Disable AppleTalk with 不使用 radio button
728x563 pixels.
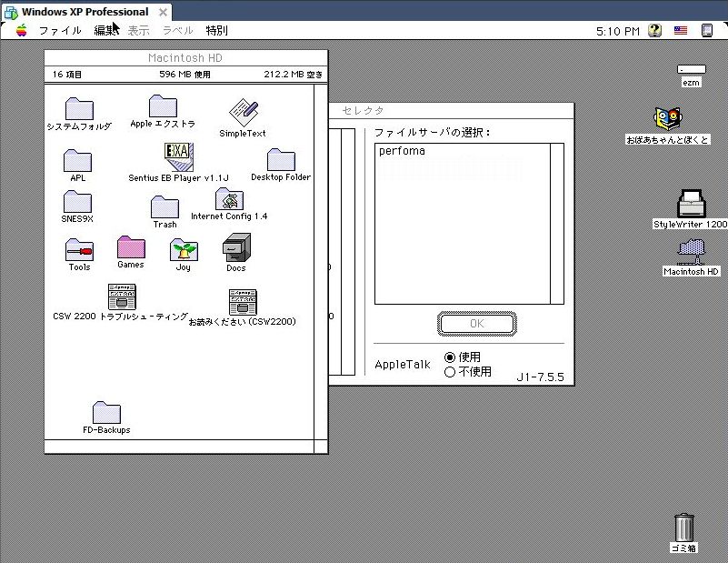449,372
